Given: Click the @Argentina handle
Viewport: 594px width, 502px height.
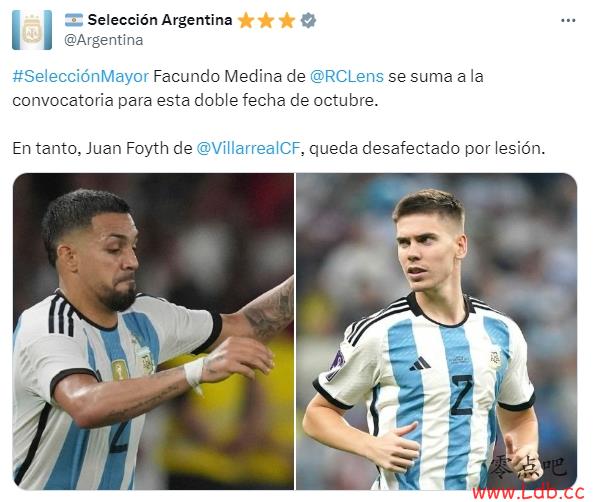Looking at the screenshot, I should pos(103,40).
